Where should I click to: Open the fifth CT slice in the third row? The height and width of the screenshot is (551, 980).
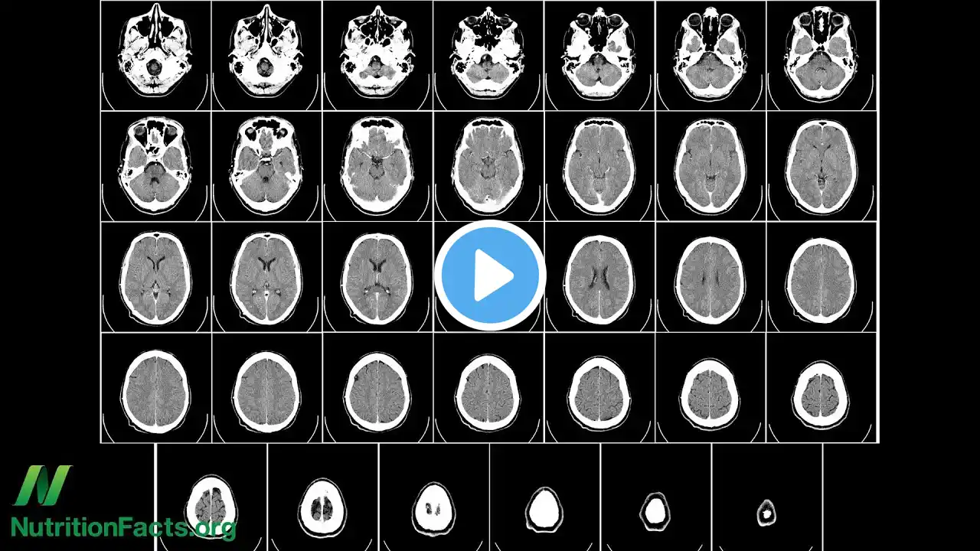click(599, 277)
